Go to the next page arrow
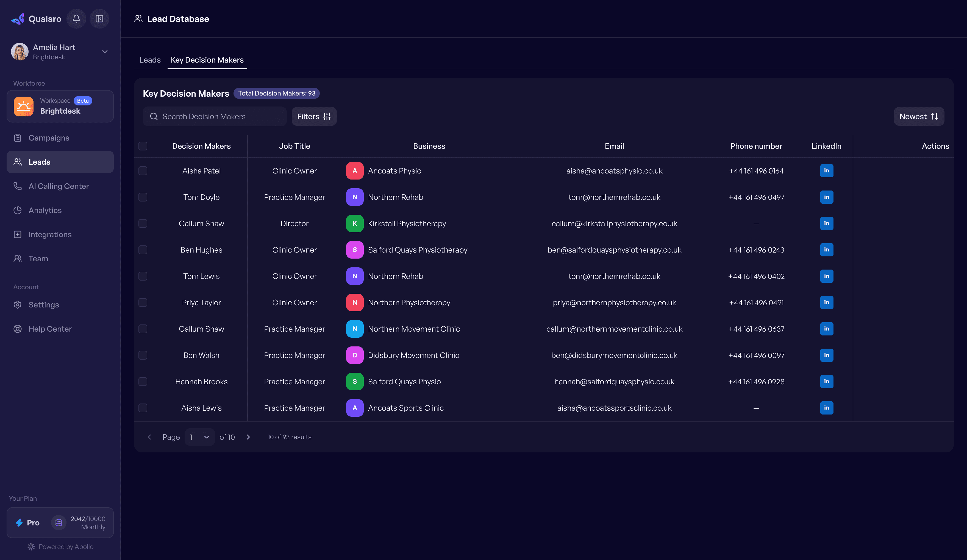The width and height of the screenshot is (967, 560). click(x=248, y=437)
